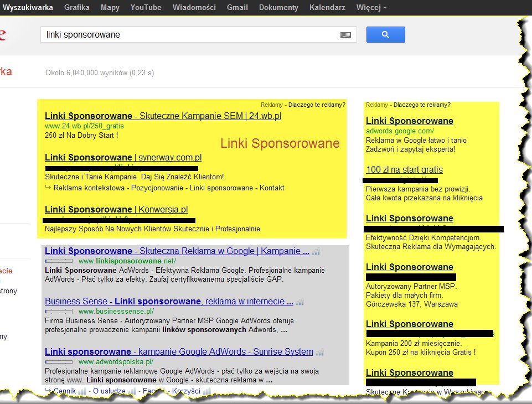Open the 24.wb.pl Skuteczne Kampanie SEM ad

(x=163, y=116)
